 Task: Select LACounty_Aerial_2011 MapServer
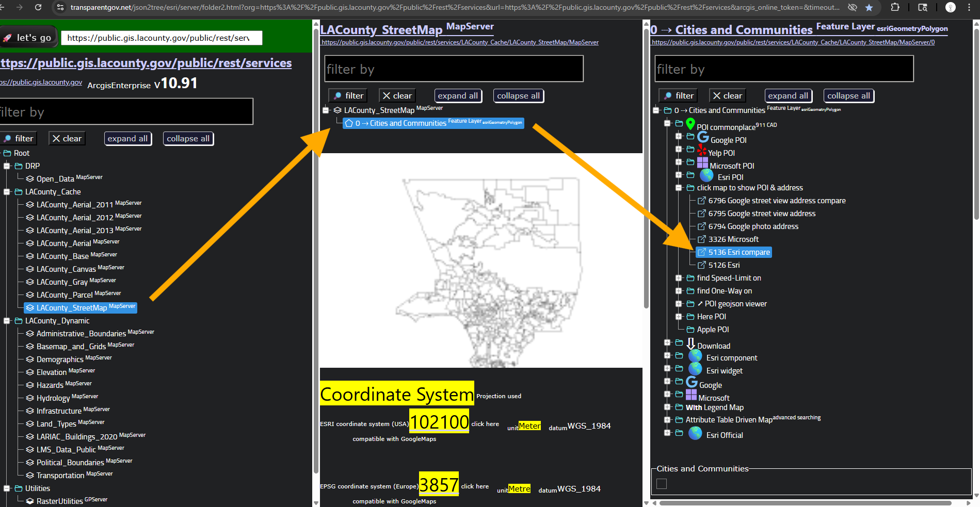point(84,205)
